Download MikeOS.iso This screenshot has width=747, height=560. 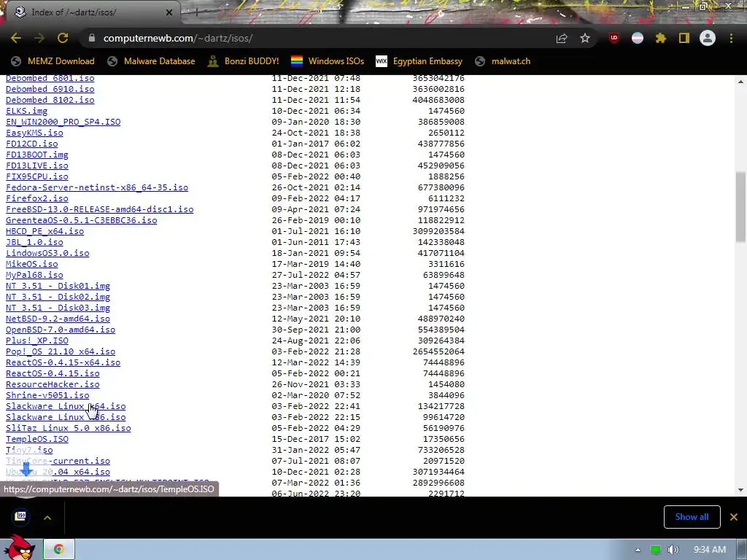[32, 264]
